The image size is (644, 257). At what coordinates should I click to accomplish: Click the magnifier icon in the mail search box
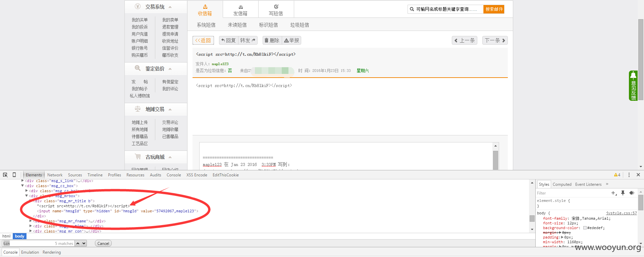click(x=412, y=9)
